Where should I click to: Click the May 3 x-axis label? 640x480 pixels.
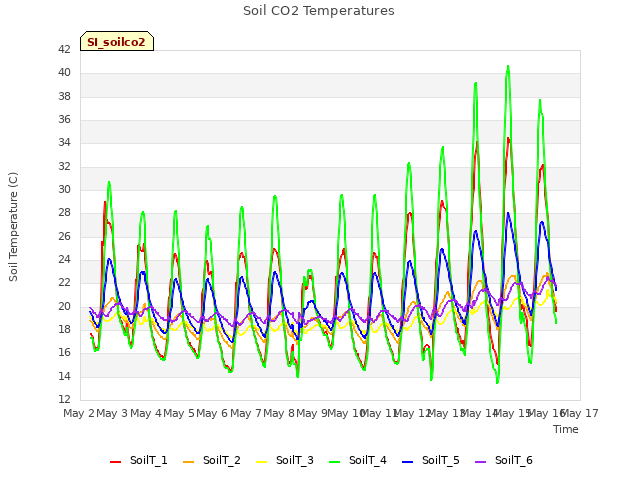pos(112,413)
